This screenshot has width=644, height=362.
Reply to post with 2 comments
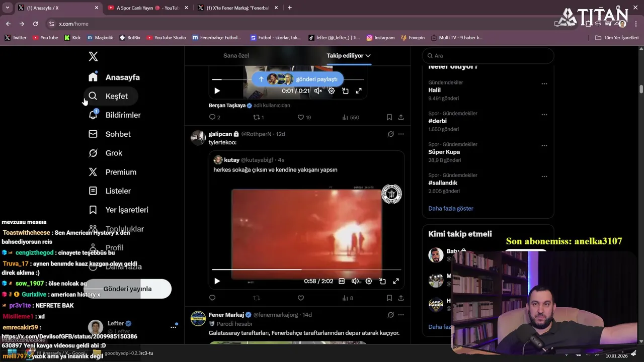(x=215, y=117)
